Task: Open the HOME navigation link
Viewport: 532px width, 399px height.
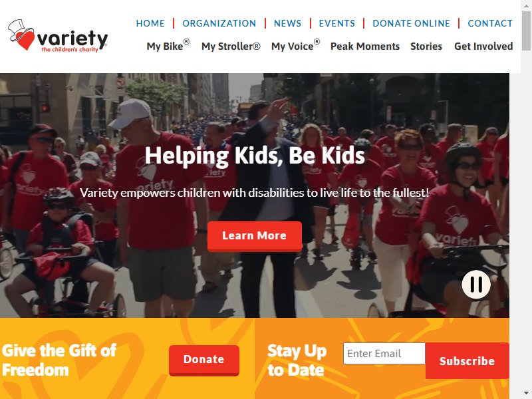Action: (x=150, y=23)
